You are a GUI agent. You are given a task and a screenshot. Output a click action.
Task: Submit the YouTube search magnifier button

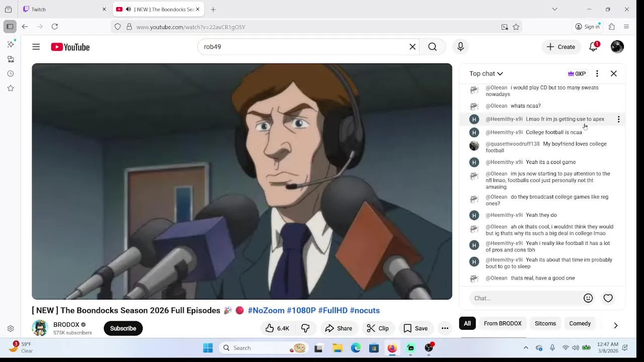point(433,47)
